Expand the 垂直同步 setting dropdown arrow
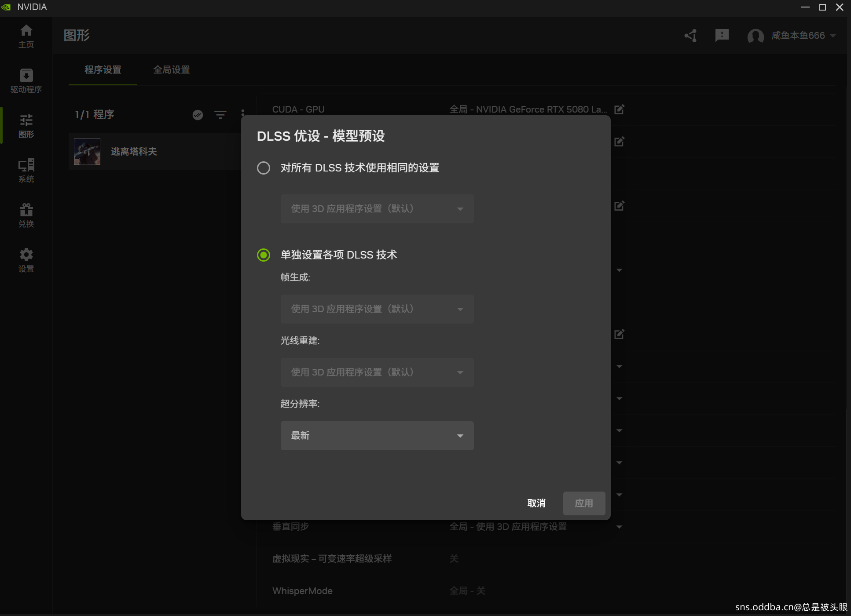Viewport: 851px width, 616px height. pyautogui.click(x=619, y=527)
